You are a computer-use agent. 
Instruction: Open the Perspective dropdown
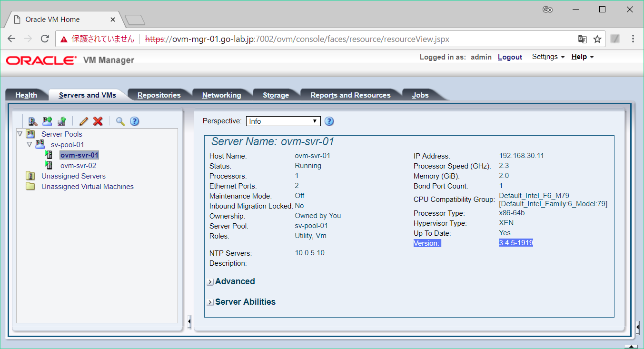283,121
